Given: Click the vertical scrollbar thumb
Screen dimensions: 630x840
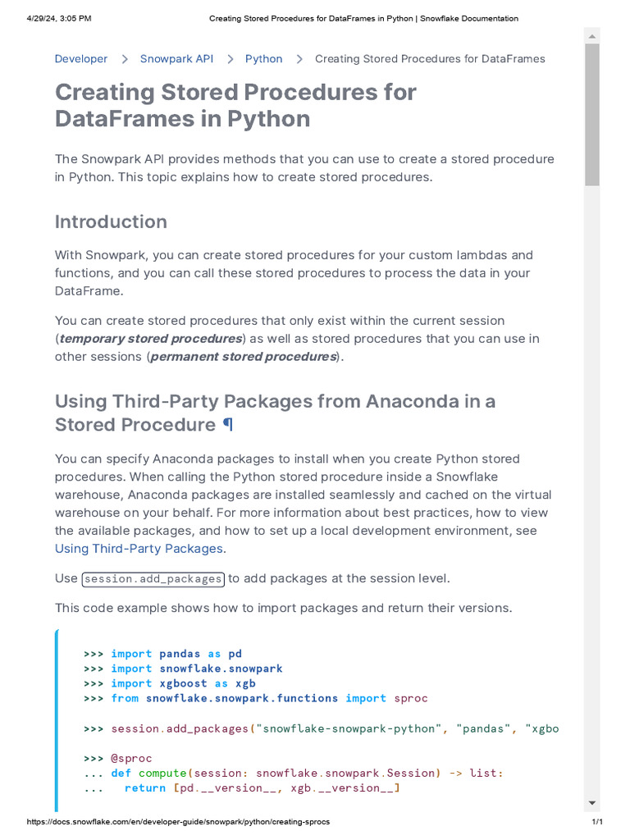Looking at the screenshot, I should coord(592,115).
